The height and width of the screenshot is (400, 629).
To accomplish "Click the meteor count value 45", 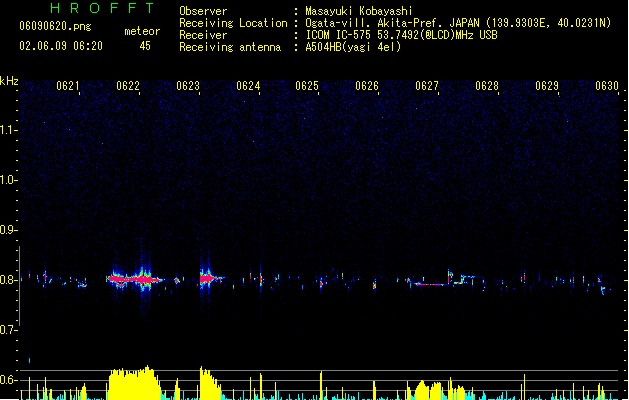I will [x=145, y=46].
